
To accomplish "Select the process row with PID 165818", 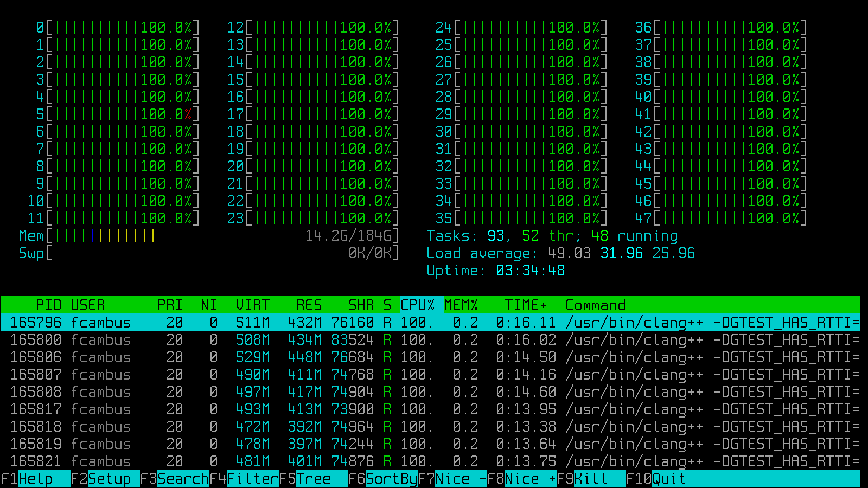I will coord(431,427).
